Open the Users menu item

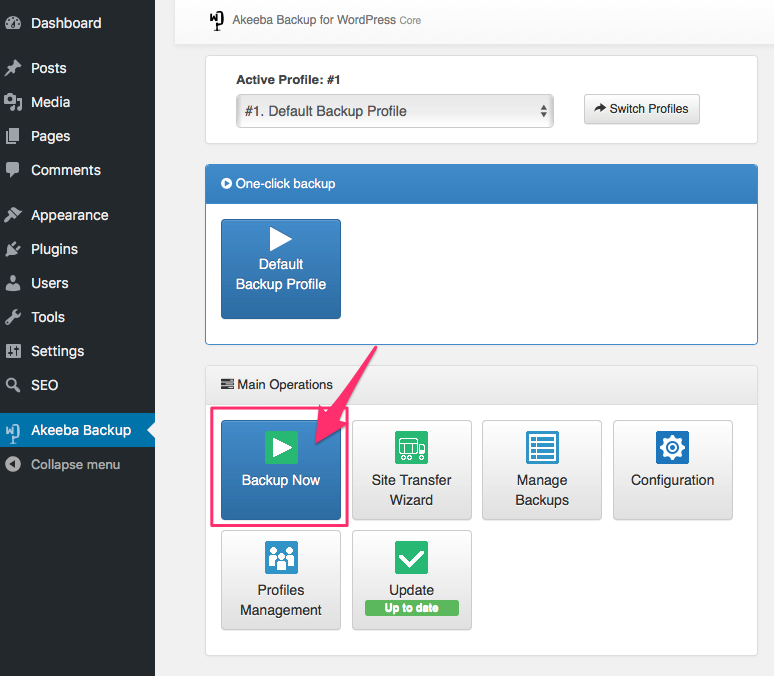click(49, 283)
